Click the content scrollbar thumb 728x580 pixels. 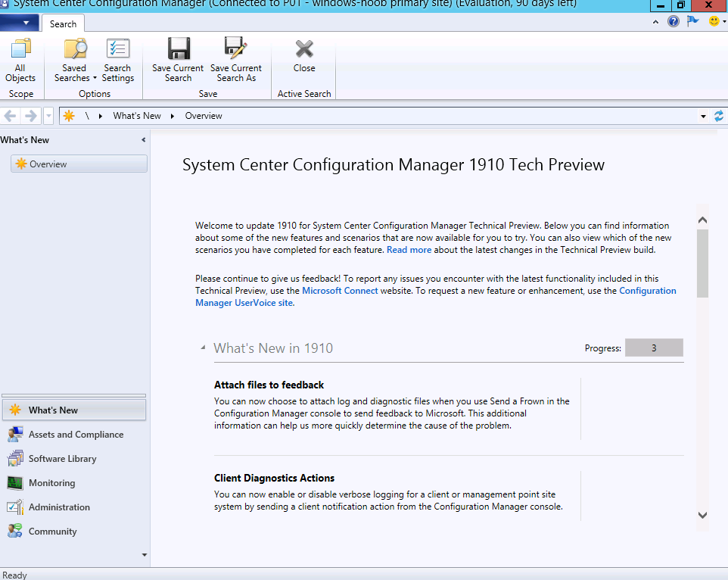pyautogui.click(x=702, y=263)
